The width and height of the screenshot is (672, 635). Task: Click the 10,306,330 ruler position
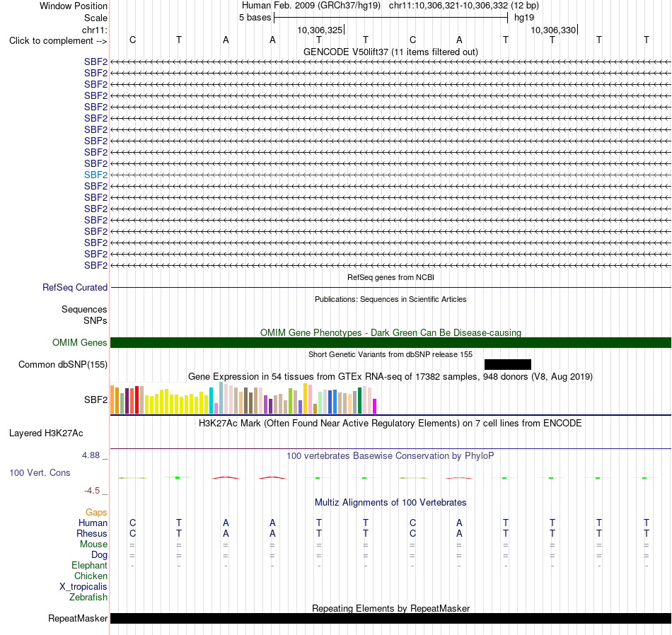[x=554, y=30]
